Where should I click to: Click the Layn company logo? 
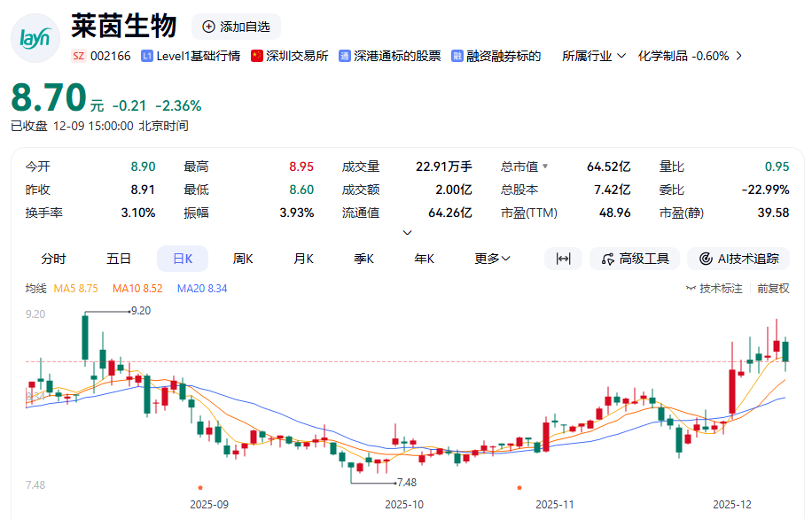[x=35, y=38]
